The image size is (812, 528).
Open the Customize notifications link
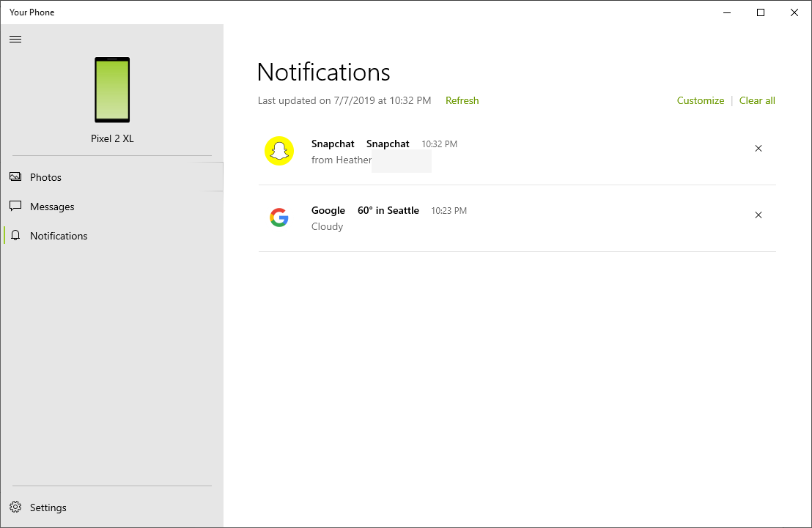tap(700, 100)
